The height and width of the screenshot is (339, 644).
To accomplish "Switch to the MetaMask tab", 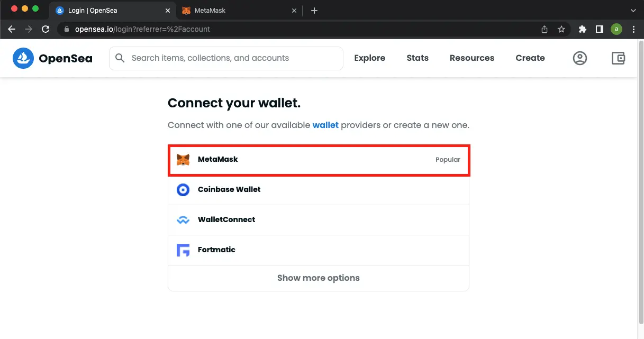I will coord(240,11).
